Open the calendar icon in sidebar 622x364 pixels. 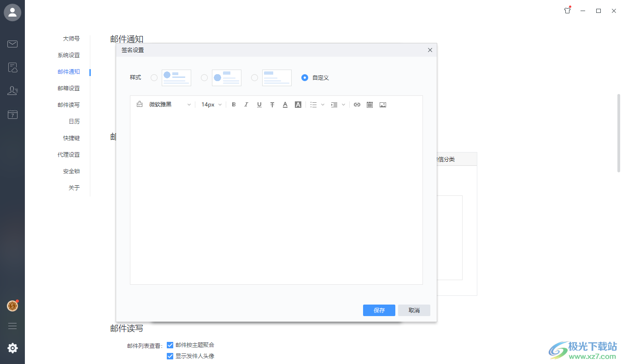[x=12, y=114]
